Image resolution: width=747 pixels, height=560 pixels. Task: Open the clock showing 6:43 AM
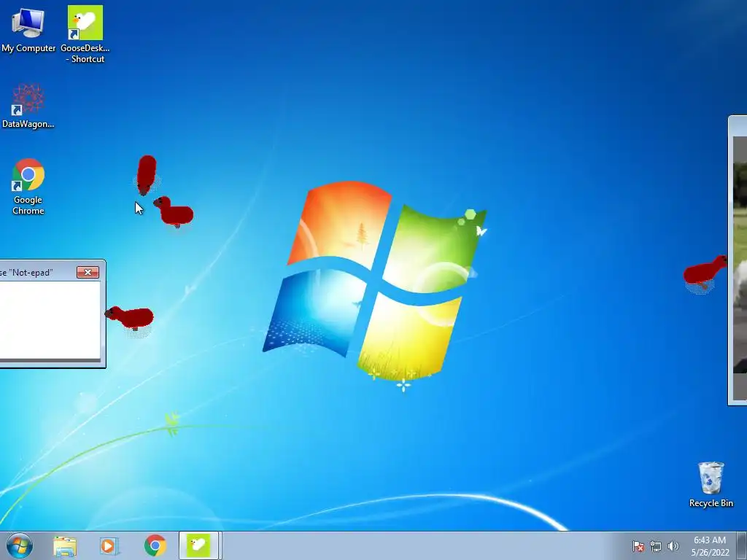[710, 545]
